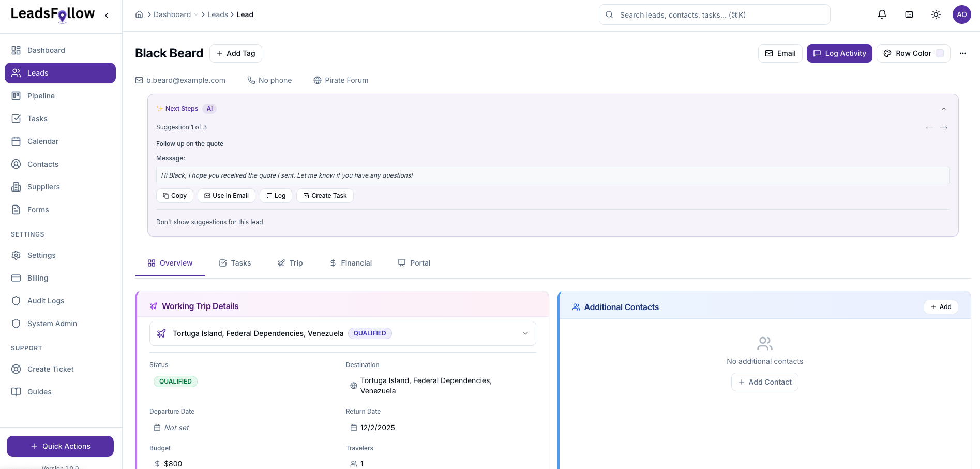Click Add Contact under Additional Contacts

(764, 382)
